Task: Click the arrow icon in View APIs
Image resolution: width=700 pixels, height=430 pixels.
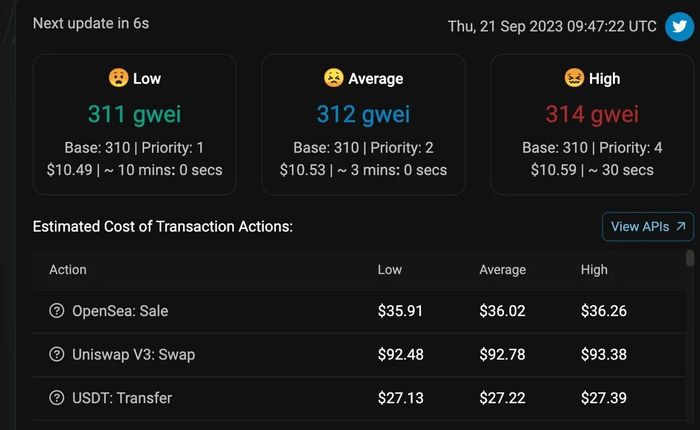Action: click(681, 226)
